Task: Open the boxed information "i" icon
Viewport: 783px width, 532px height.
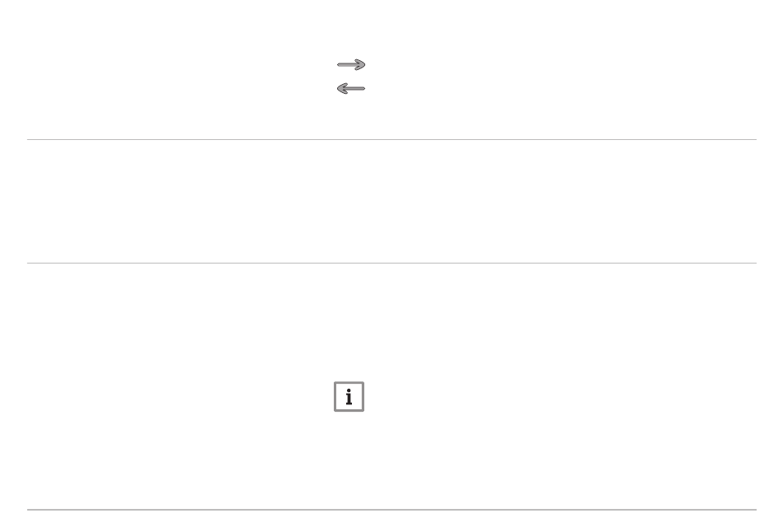Action: pyautogui.click(x=349, y=397)
